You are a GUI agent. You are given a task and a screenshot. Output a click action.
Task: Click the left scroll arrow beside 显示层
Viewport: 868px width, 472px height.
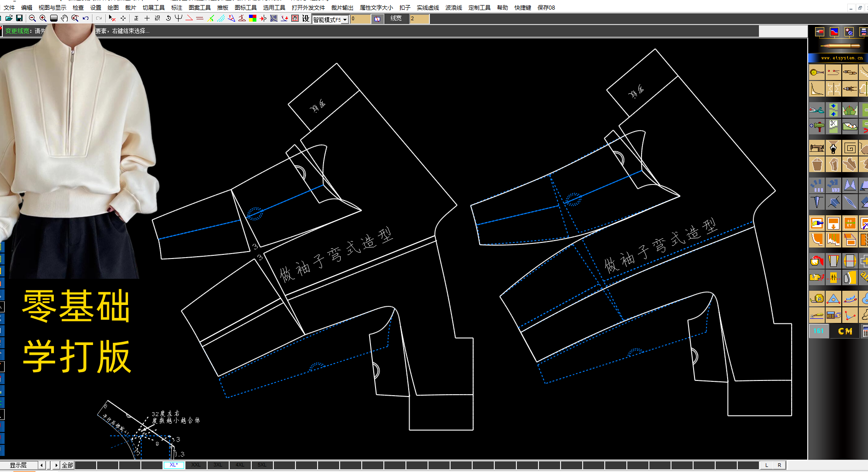coord(41,465)
